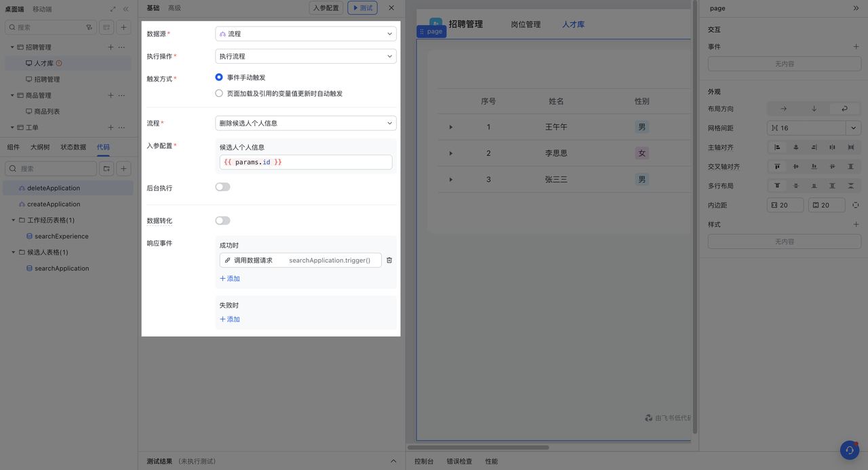Viewport: 868px width, 470px height.
Task: Toggle the 后台执行 switch
Action: [x=222, y=187]
